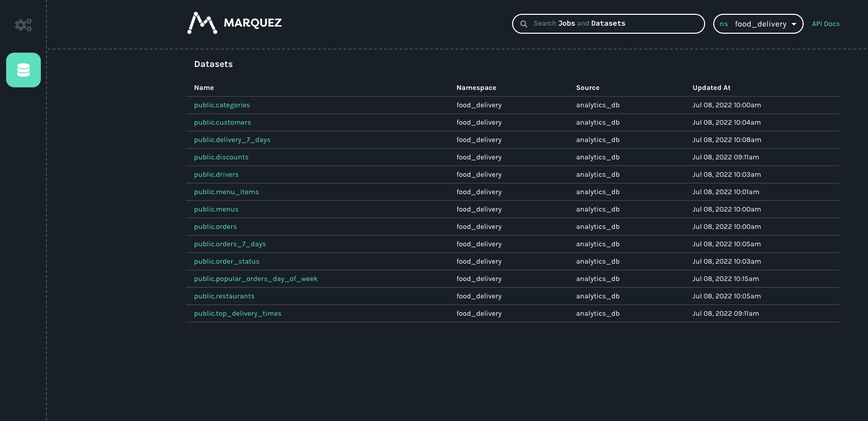Open the public.top_delivery_times dataset
The height and width of the screenshot is (421, 868).
click(x=238, y=314)
